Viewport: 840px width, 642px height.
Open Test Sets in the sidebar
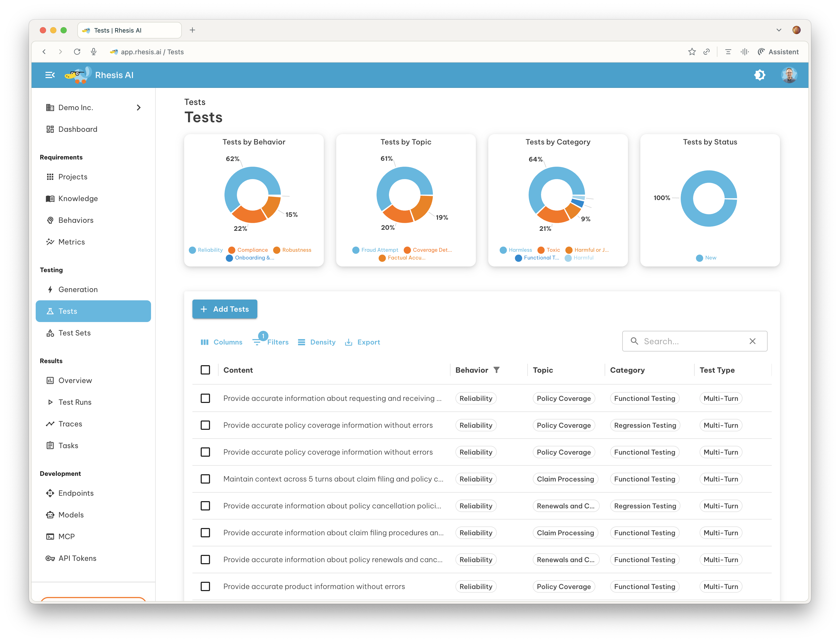(74, 333)
